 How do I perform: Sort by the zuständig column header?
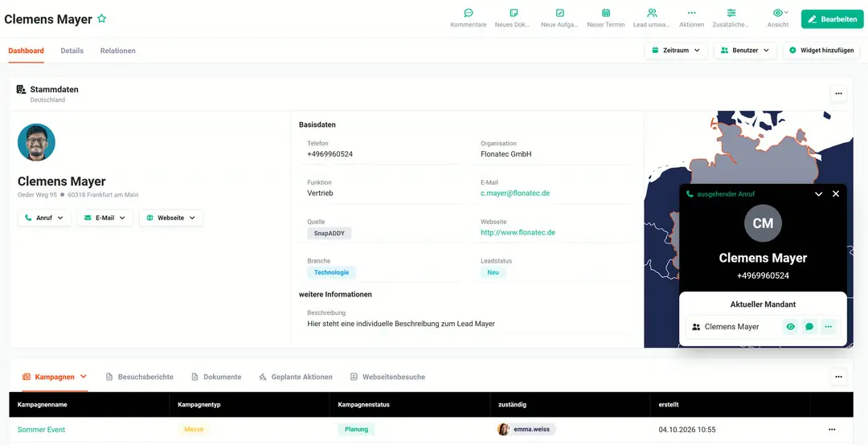pos(512,405)
